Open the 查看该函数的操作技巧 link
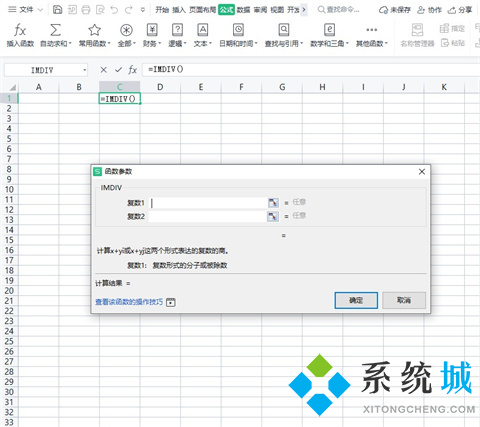 pos(129,302)
